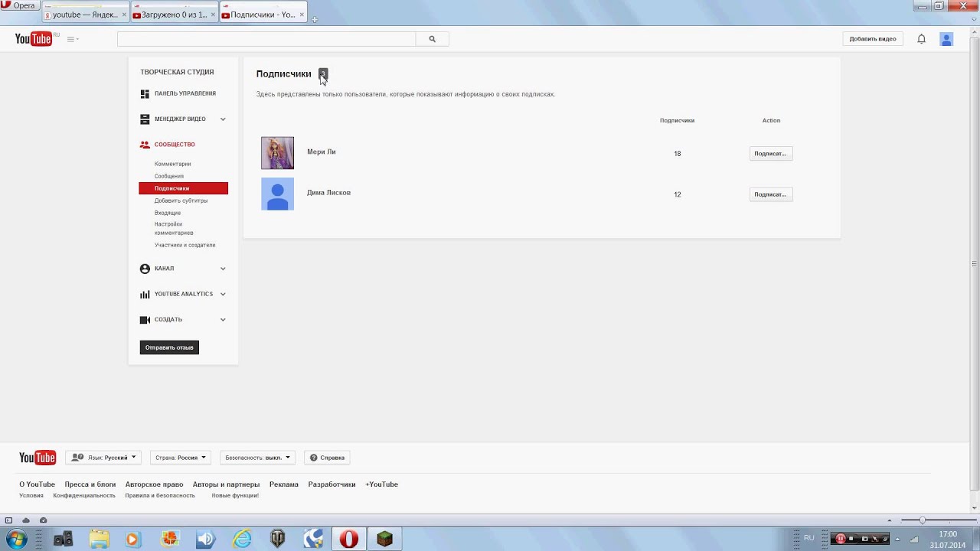Viewport: 980px width, 551px height.
Task: Open the 'Мери Ли' channel name
Action: pyautogui.click(x=322, y=152)
